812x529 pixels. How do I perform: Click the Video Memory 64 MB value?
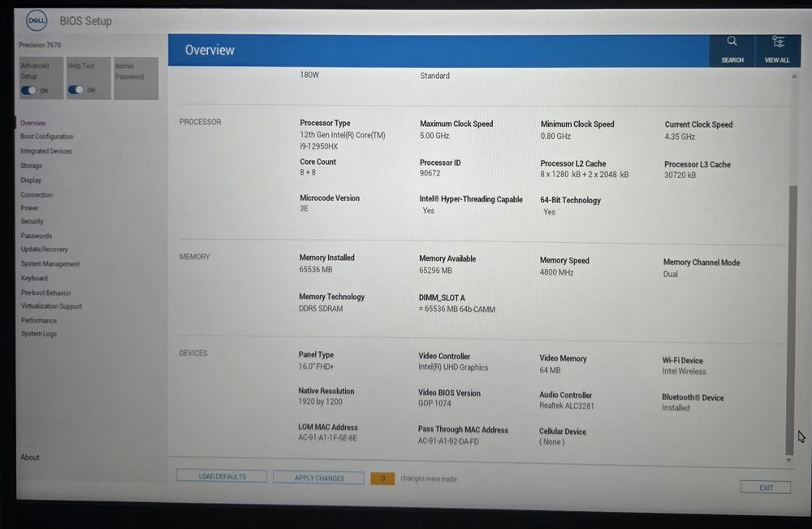pyautogui.click(x=550, y=370)
